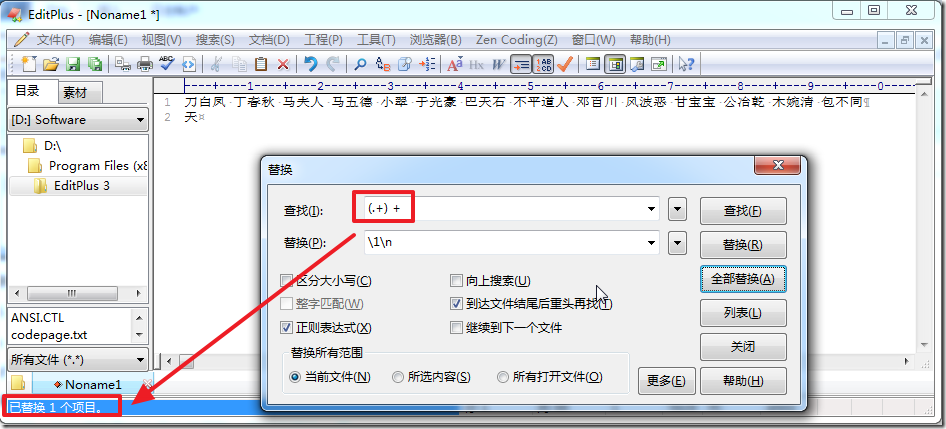This screenshot has height=429, width=946.
Task: Click the Paste clipboard icon
Action: (x=261, y=64)
